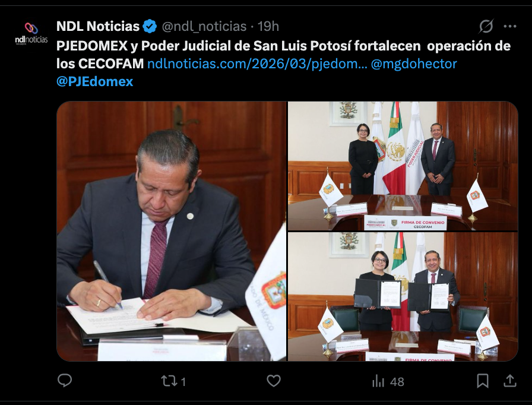Open the reply comment icon

(65, 381)
